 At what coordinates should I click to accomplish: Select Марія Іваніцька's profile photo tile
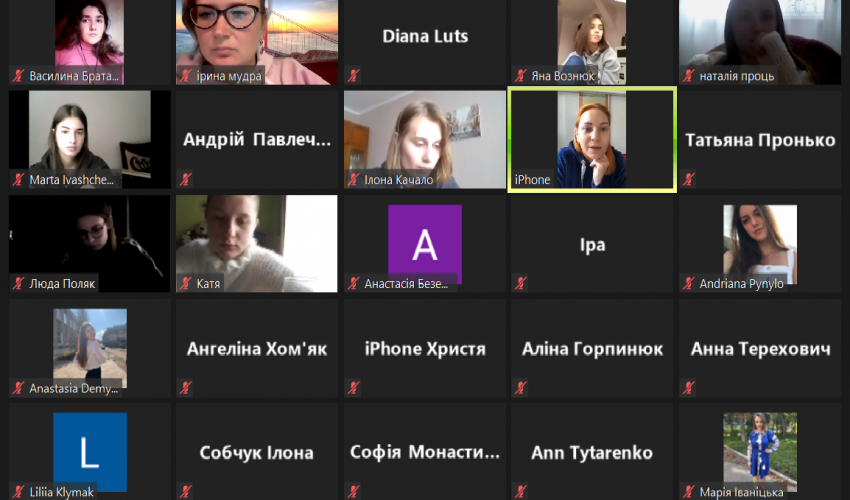(x=760, y=452)
